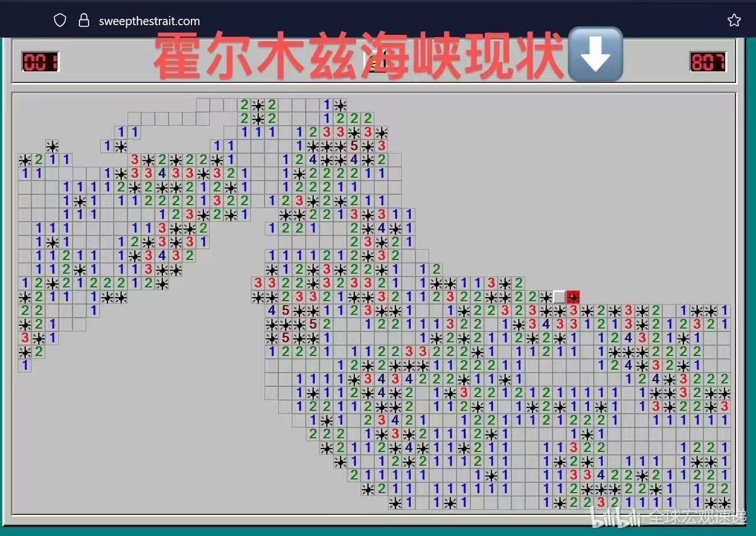Bookmark this page with the star icon
Screen dimensions: 756x536
coord(734,21)
